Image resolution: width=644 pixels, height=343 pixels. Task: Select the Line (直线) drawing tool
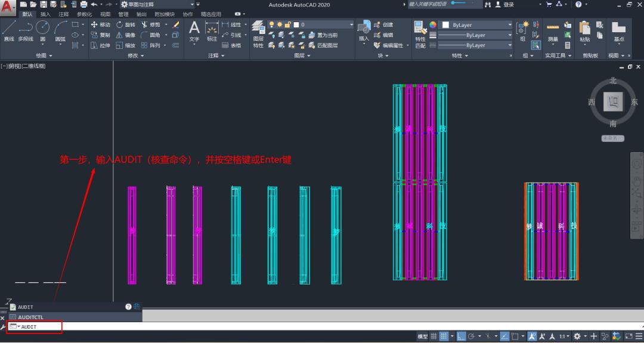pos(8,30)
